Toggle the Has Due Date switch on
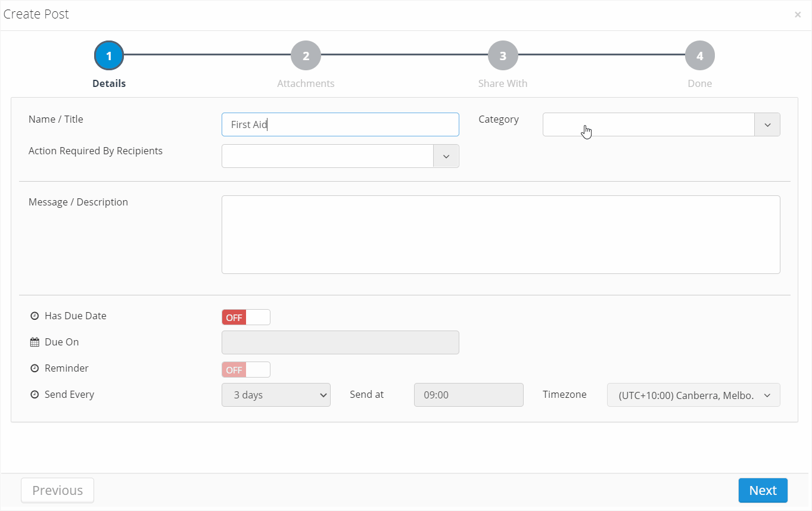Screen dimensions: 812x511 (246, 317)
